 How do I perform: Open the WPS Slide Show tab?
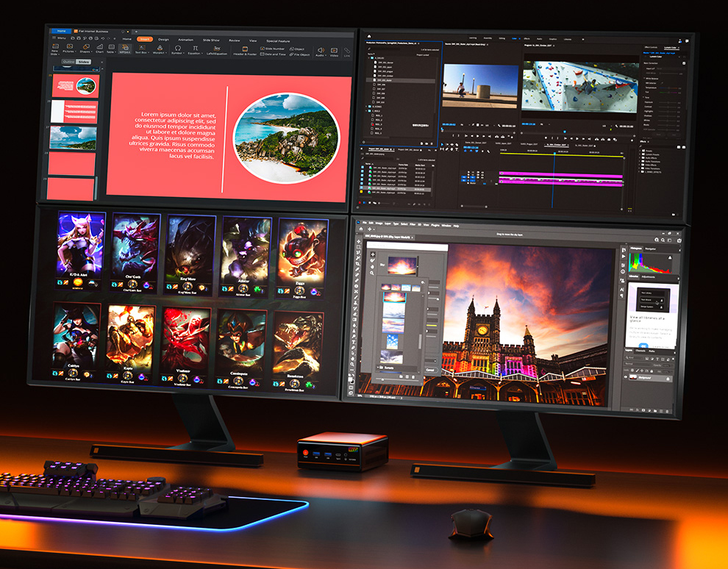(211, 40)
